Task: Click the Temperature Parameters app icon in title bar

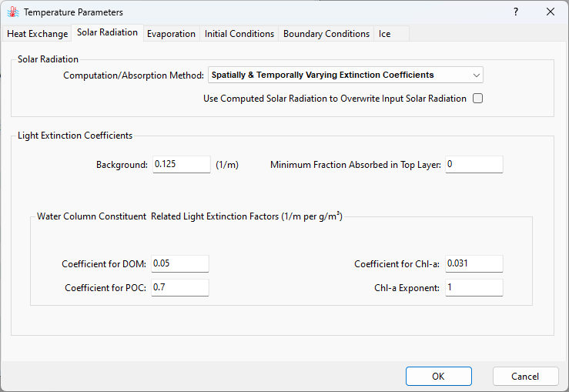Action: tap(12, 12)
